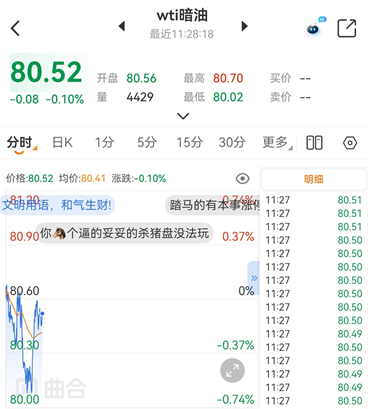Collapse detail panel with double-arrow handle

point(254,278)
